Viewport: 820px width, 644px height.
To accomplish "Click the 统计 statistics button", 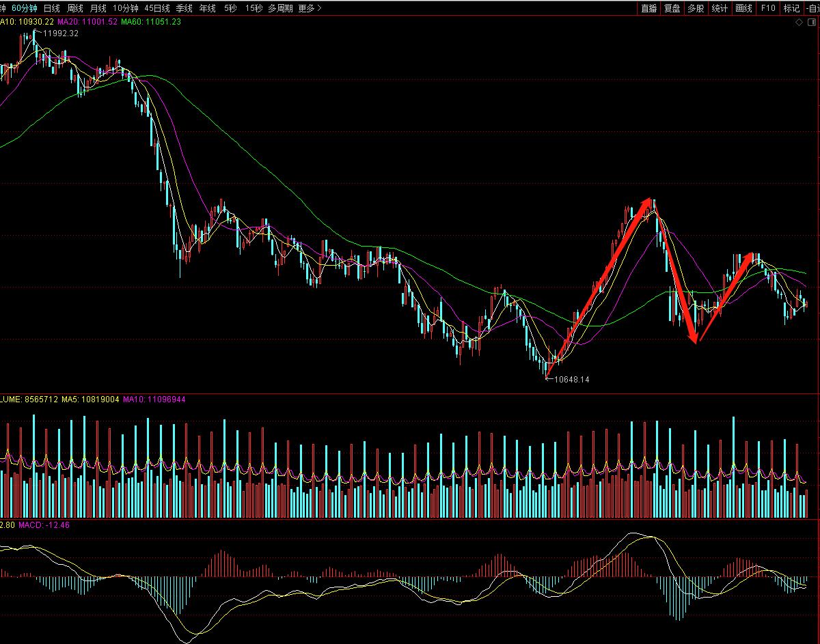I will [720, 8].
